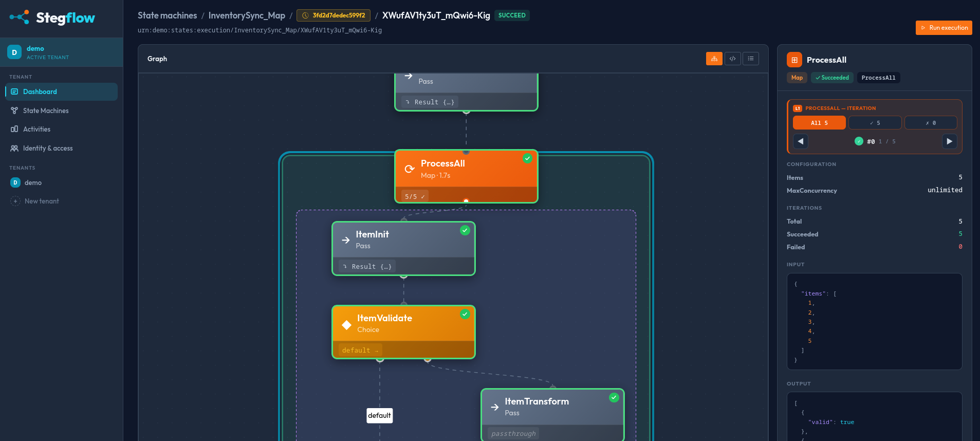Viewport: 980px width, 441px height.
Task: Select the demo tenant under Tenants
Action: point(61,182)
